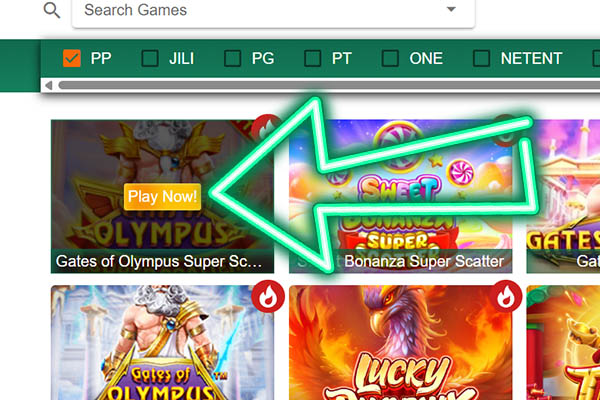The height and width of the screenshot is (400, 600).
Task: Uncheck the PP provider checkbox
Action: coord(72,59)
